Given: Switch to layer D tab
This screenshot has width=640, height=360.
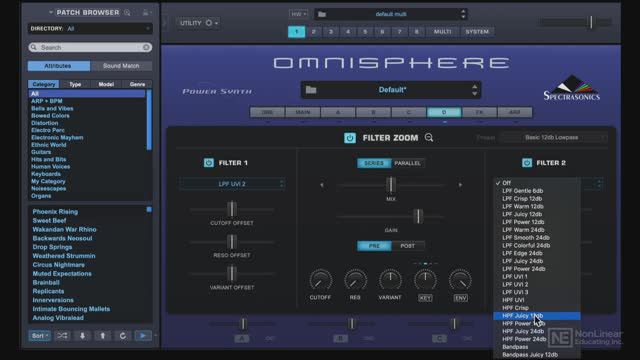Looking at the screenshot, I should point(444,112).
